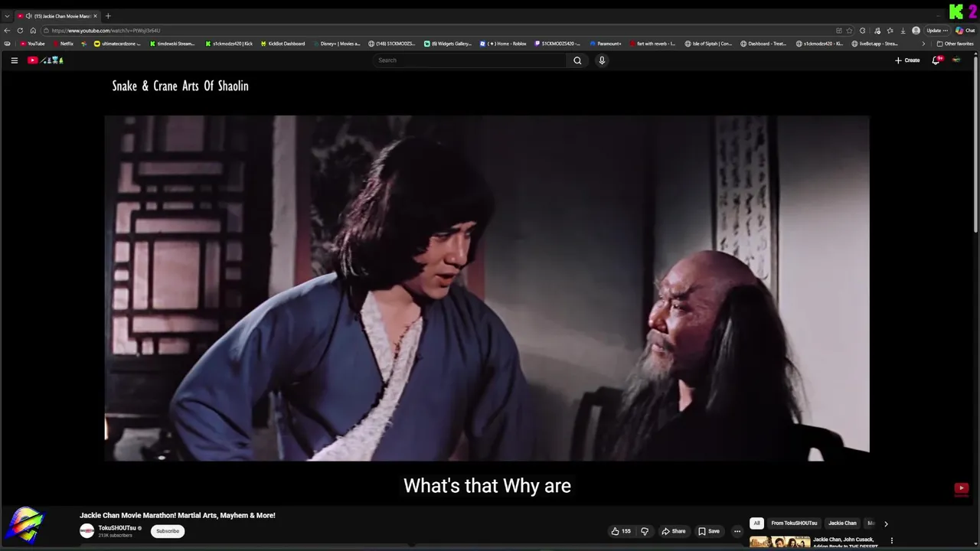Open the timdewski Stream bookmark
The width and height of the screenshot is (980, 551).
click(172, 44)
